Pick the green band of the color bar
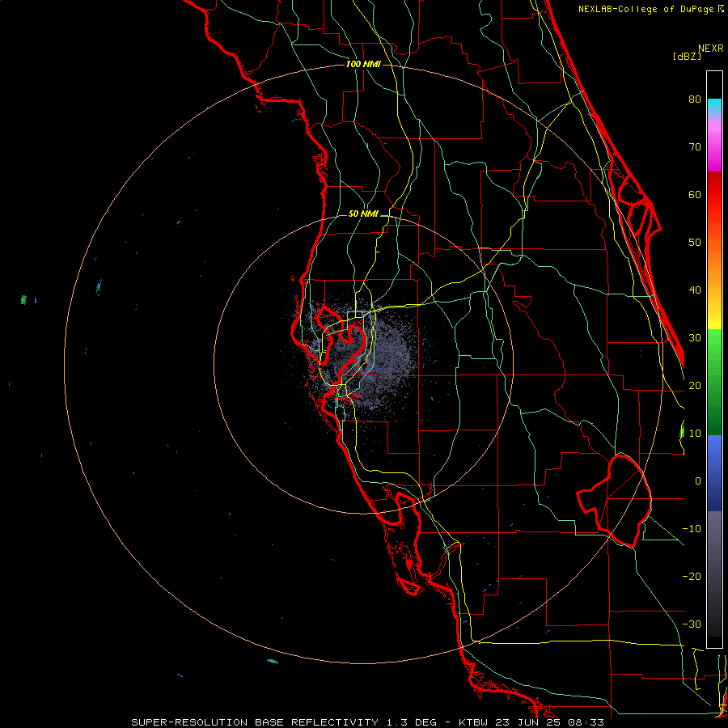 pos(714,382)
